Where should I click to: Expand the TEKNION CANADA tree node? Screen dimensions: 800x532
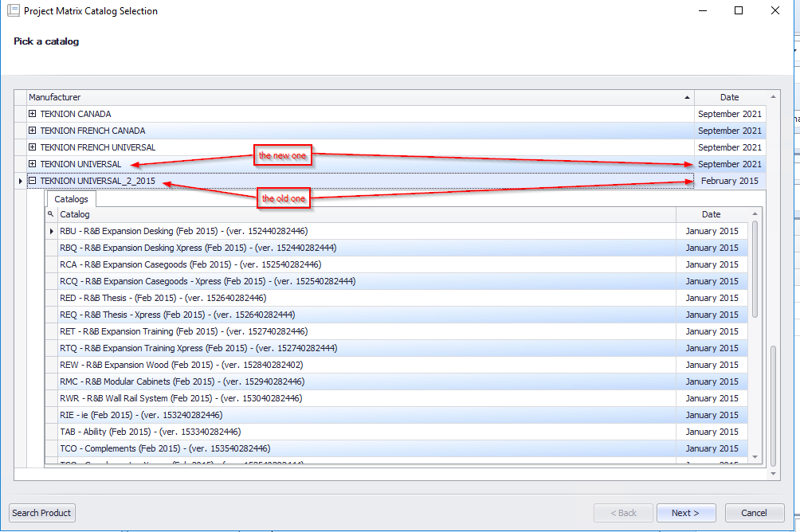[33, 114]
